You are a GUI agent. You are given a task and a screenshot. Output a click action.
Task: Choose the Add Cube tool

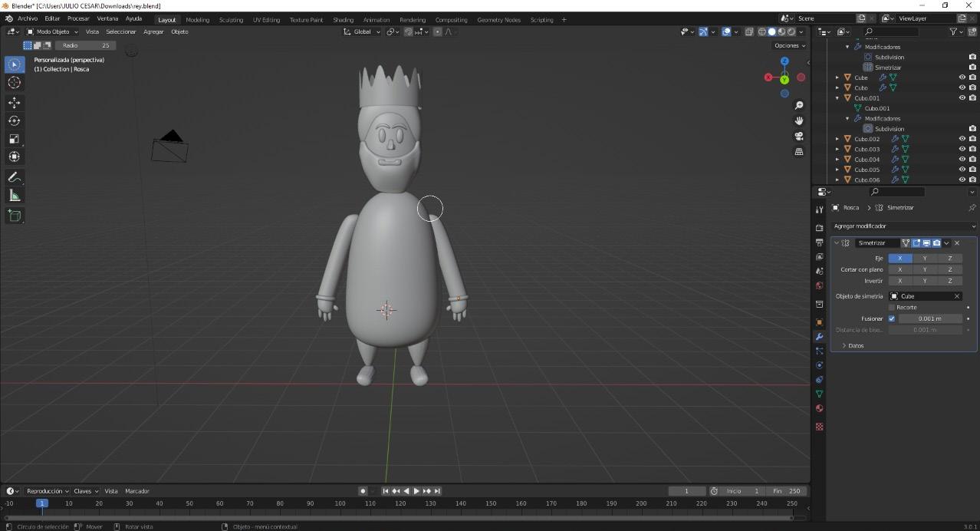click(14, 216)
